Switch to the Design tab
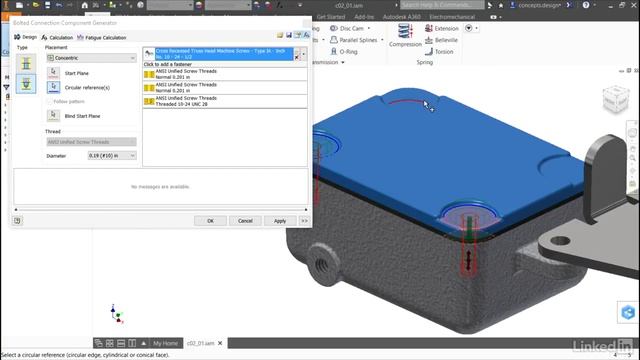Image resolution: width=640 pixels, height=360 pixels. click(26, 37)
